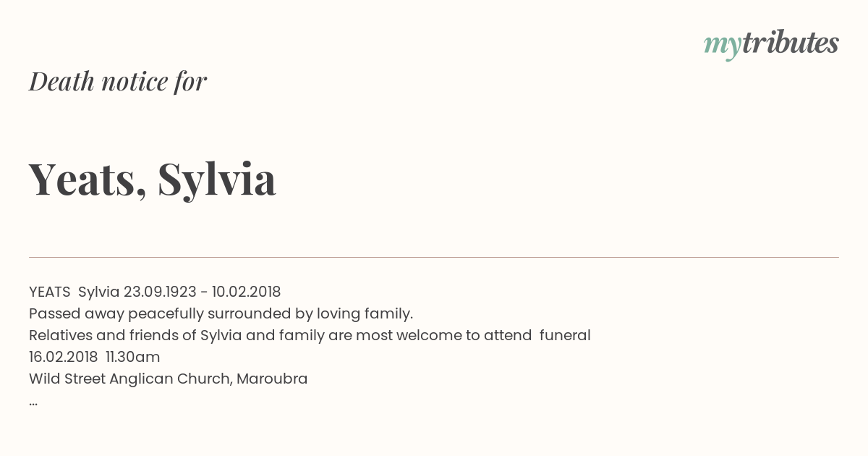Click the funeral date 16.02.2018
This screenshot has width=868, height=456.
pos(63,357)
